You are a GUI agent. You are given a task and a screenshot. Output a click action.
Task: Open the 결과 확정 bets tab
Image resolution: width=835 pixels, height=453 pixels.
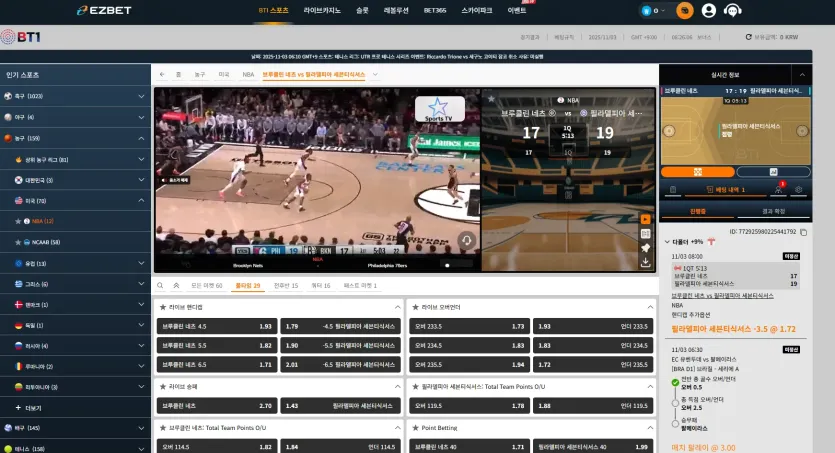point(773,211)
